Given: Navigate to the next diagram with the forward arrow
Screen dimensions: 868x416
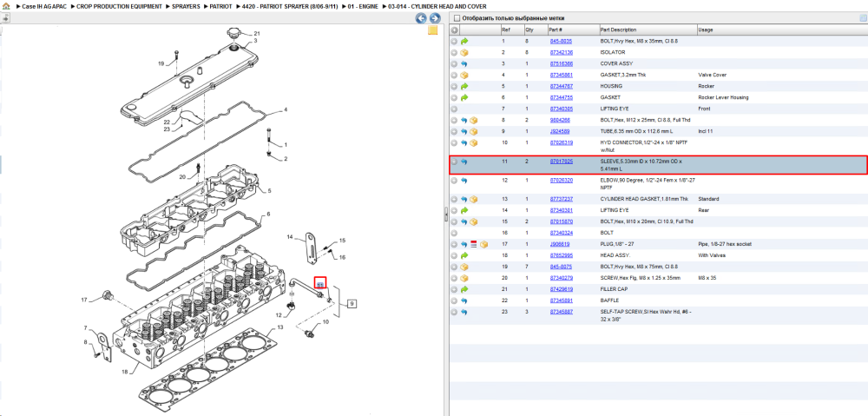Looking at the screenshot, I should (435, 18).
